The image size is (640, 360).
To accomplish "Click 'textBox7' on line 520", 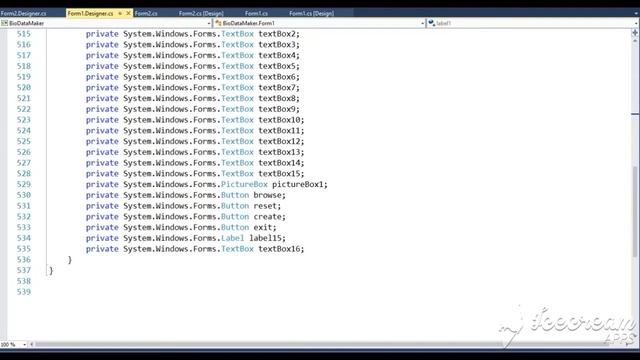I will coord(277,87).
